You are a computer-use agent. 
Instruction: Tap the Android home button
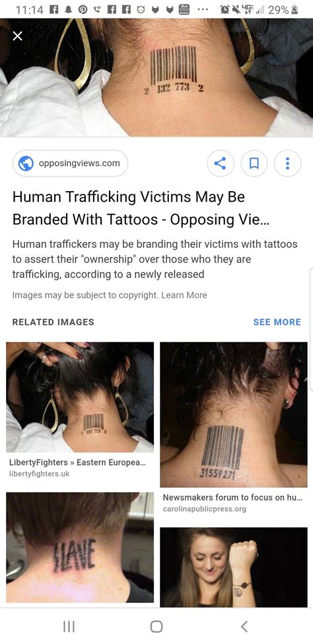(x=156, y=626)
